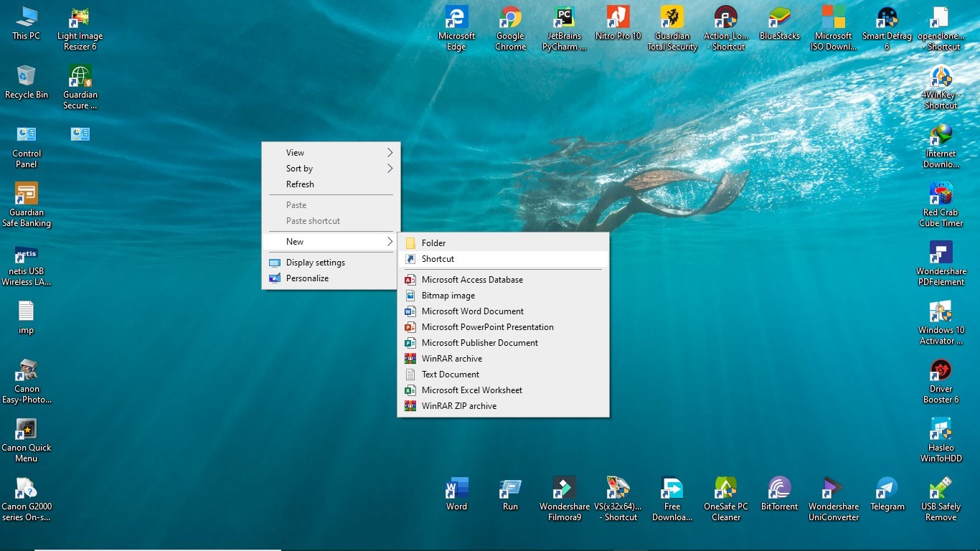Create a new Folder from the submenu

[x=504, y=243]
